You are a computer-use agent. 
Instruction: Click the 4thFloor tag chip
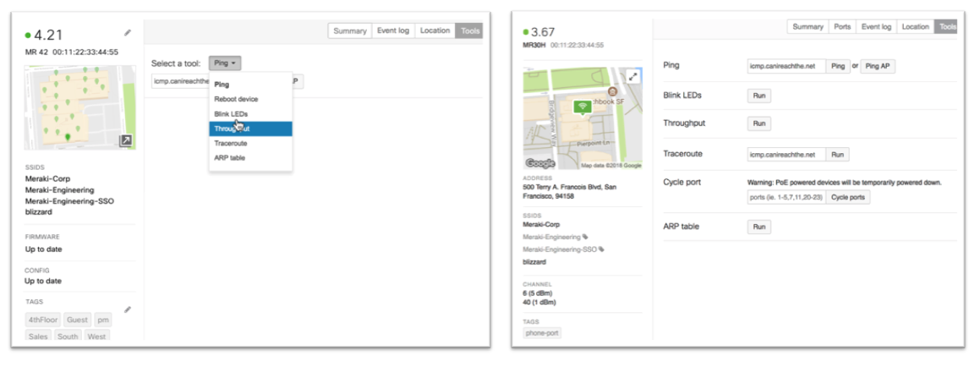click(x=43, y=320)
